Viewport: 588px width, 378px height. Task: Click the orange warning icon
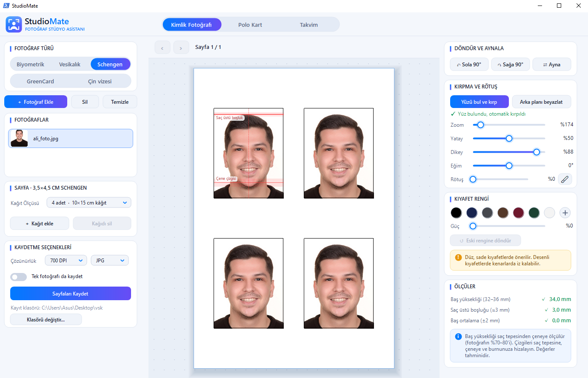click(458, 257)
